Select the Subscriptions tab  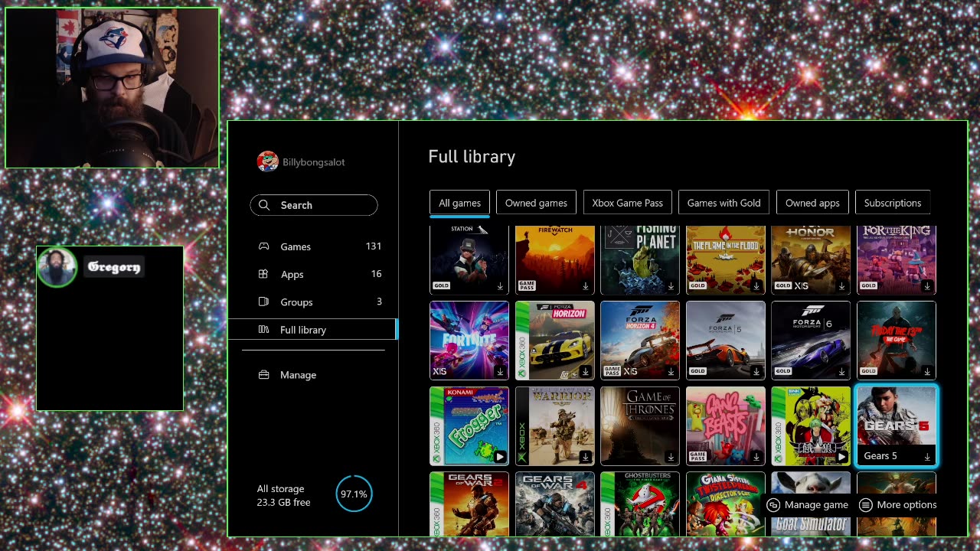pyautogui.click(x=893, y=203)
